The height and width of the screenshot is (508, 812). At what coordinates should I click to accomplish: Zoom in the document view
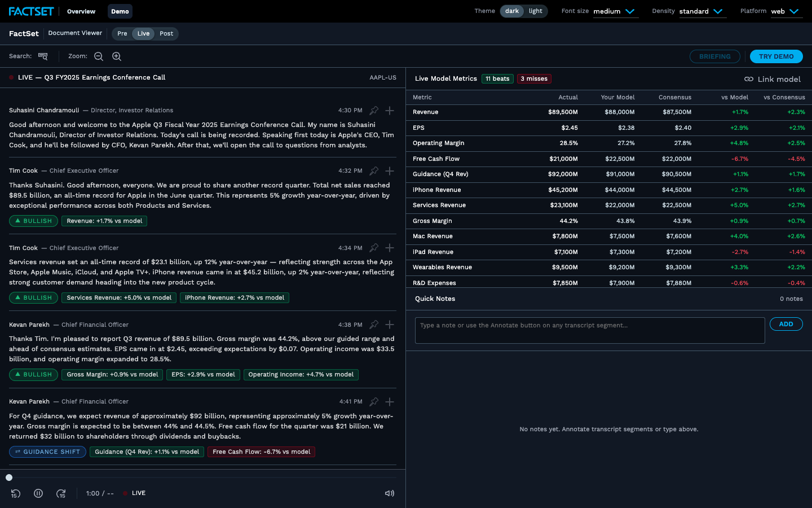[117, 56]
